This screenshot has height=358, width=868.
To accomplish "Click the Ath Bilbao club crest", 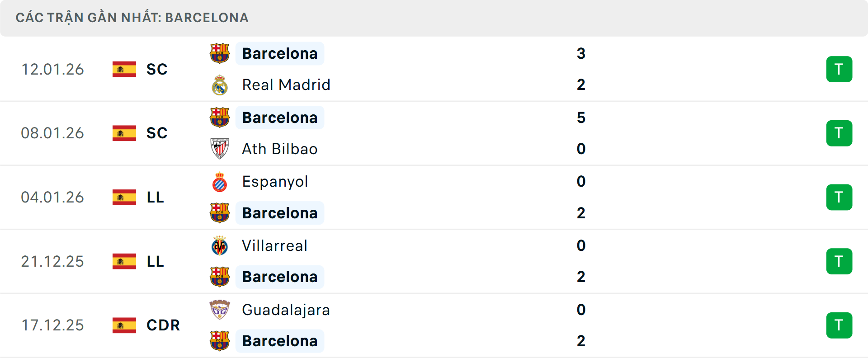I will [220, 149].
